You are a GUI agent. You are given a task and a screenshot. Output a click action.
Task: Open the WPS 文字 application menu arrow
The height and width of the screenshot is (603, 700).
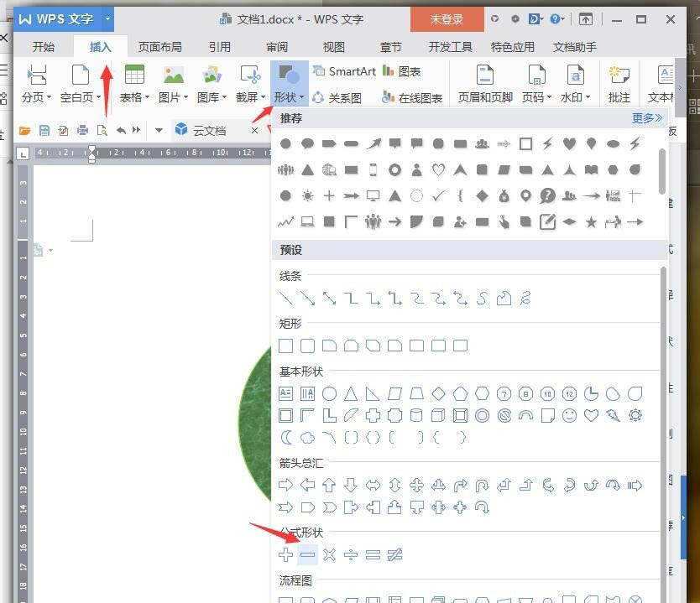[107, 18]
